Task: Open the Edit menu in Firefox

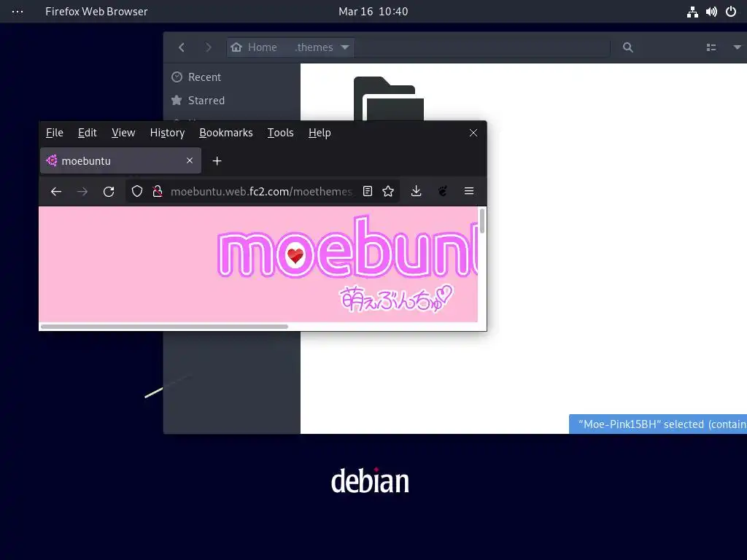Action: (x=88, y=133)
